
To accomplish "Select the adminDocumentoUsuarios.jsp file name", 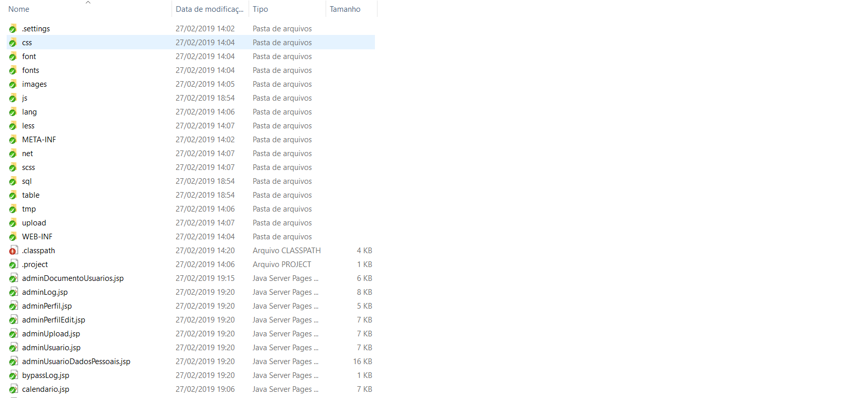I will [73, 278].
